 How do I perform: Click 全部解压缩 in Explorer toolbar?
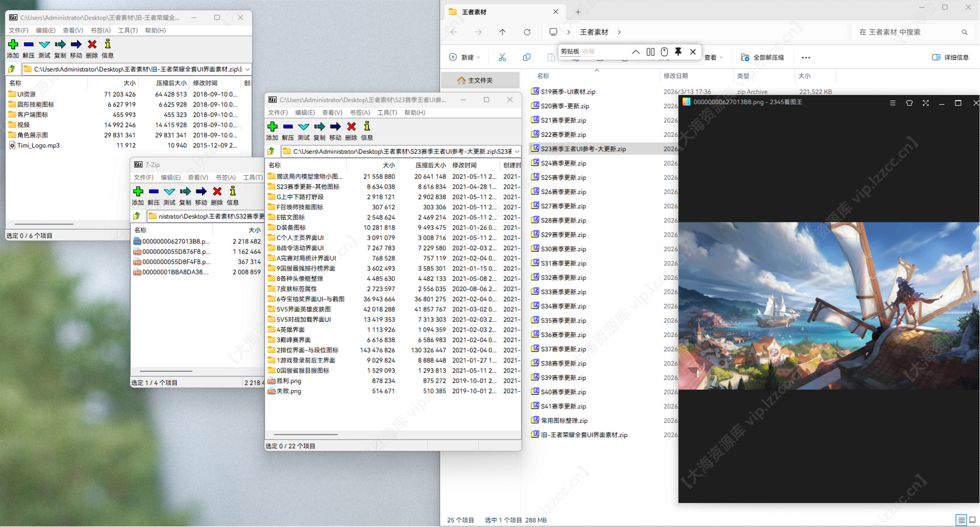(x=763, y=57)
